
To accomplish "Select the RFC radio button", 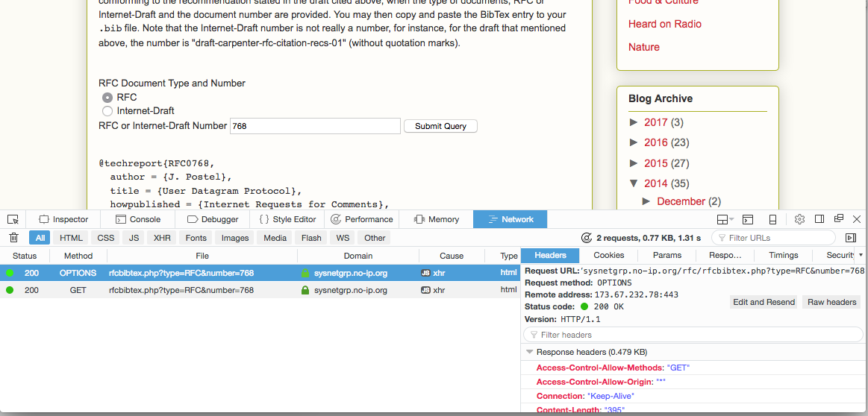I will click(107, 98).
